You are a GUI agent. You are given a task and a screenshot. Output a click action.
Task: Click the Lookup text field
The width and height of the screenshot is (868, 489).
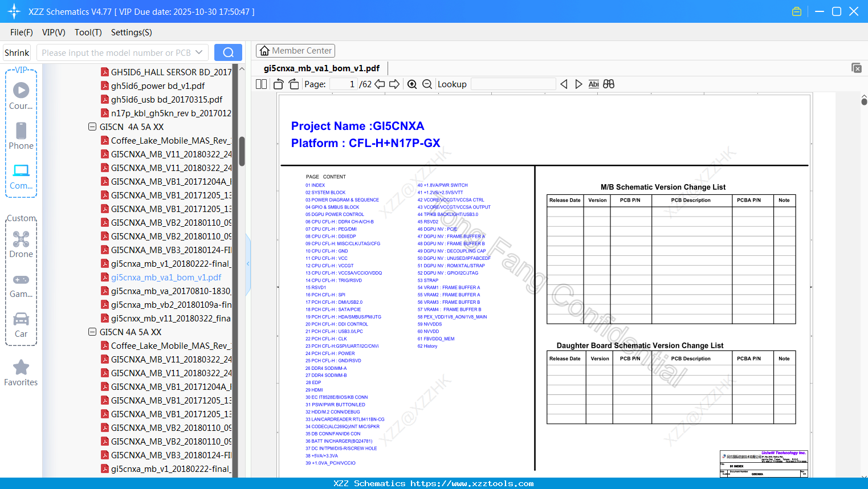[x=514, y=84]
